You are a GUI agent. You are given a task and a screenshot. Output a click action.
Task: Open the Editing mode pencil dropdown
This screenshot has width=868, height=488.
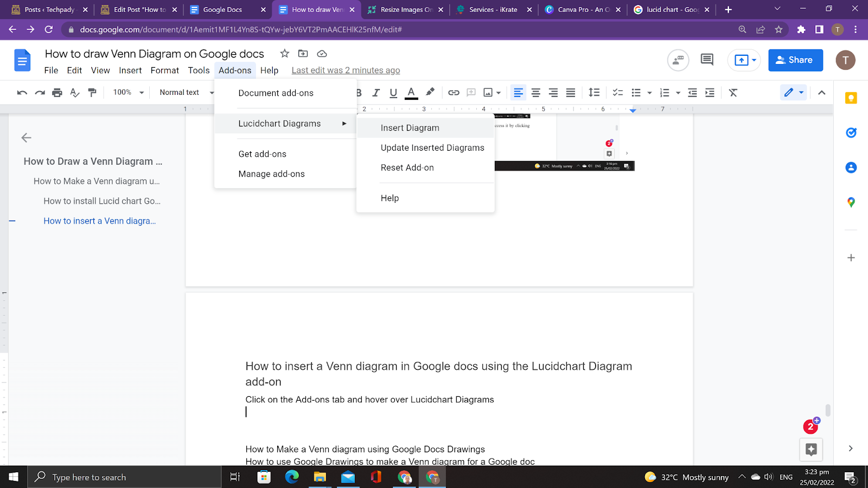794,93
